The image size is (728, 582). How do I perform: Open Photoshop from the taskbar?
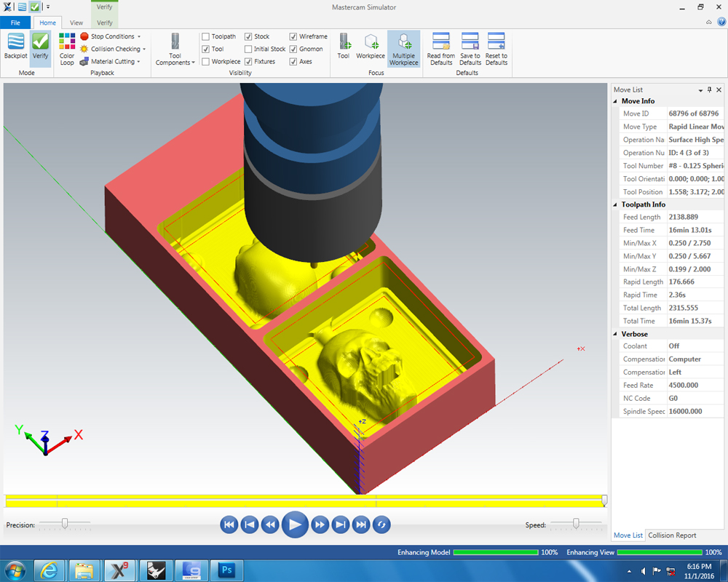[x=227, y=570]
